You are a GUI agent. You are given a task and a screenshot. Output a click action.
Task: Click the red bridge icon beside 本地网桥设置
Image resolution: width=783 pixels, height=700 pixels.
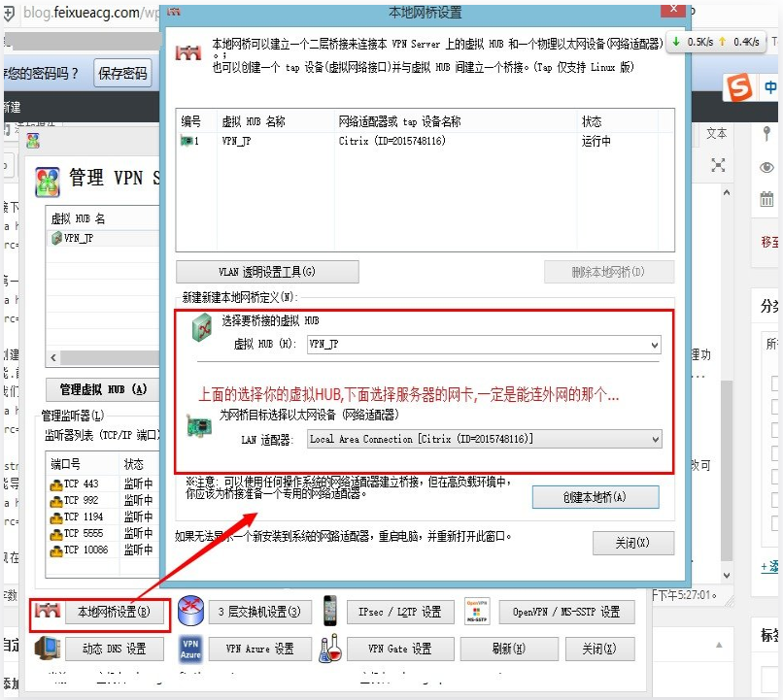[x=48, y=611]
